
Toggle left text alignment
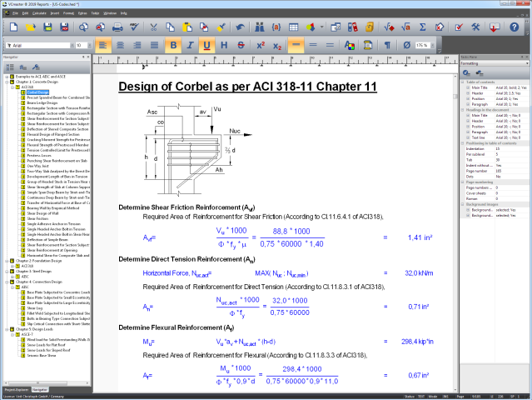(102, 45)
